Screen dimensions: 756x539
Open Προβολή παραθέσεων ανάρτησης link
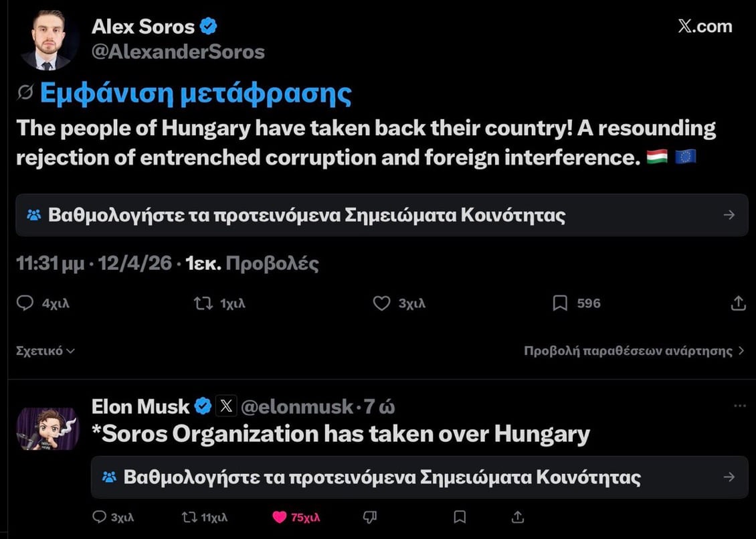(x=634, y=350)
